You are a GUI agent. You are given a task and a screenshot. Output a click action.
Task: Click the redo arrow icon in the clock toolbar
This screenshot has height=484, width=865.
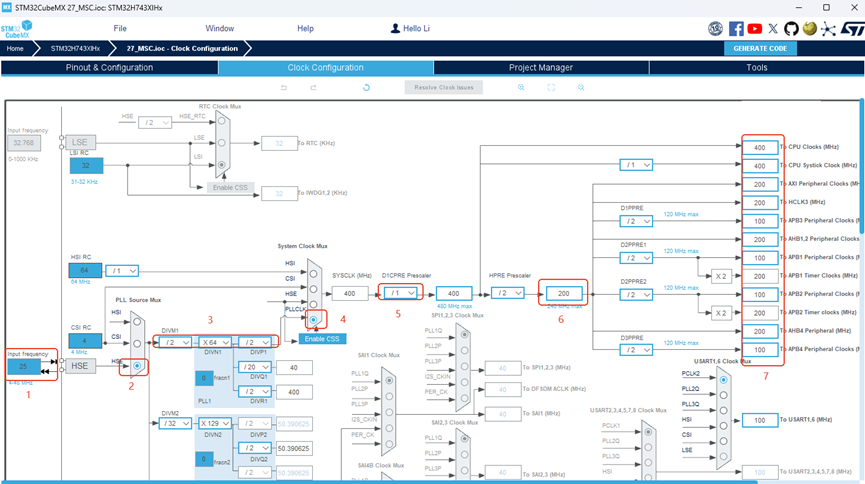coord(313,87)
